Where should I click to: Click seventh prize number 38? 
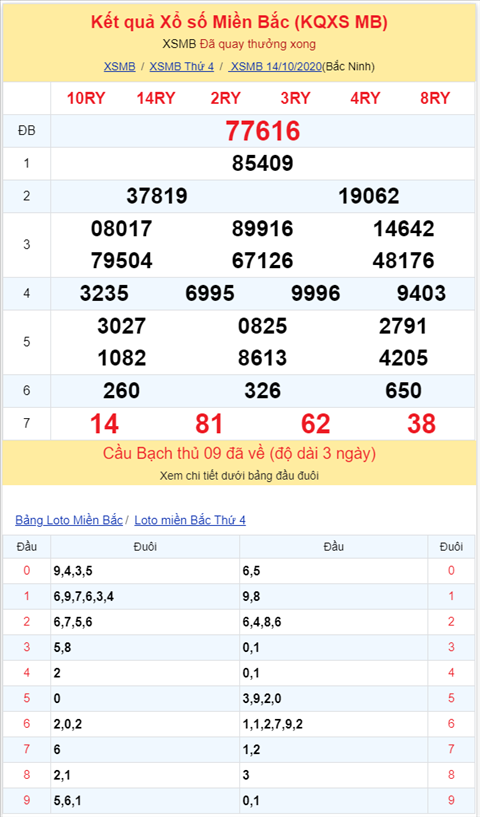coord(422,424)
